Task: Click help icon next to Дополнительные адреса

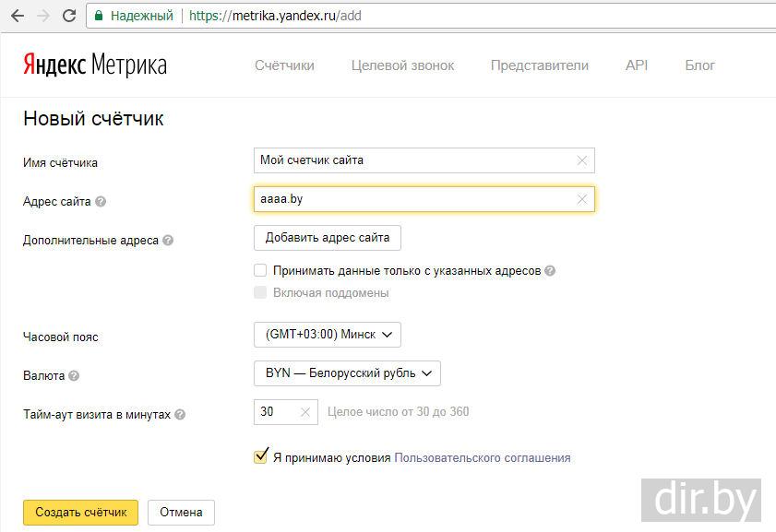Action: [x=168, y=241]
